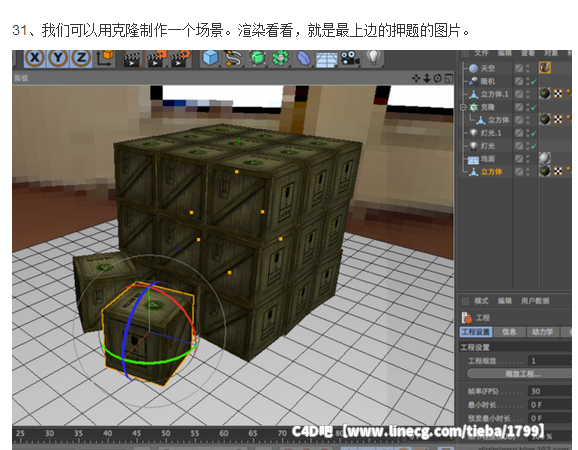Toggle the Z axis lock button
Screen dimensions: 578x450
click(81, 58)
